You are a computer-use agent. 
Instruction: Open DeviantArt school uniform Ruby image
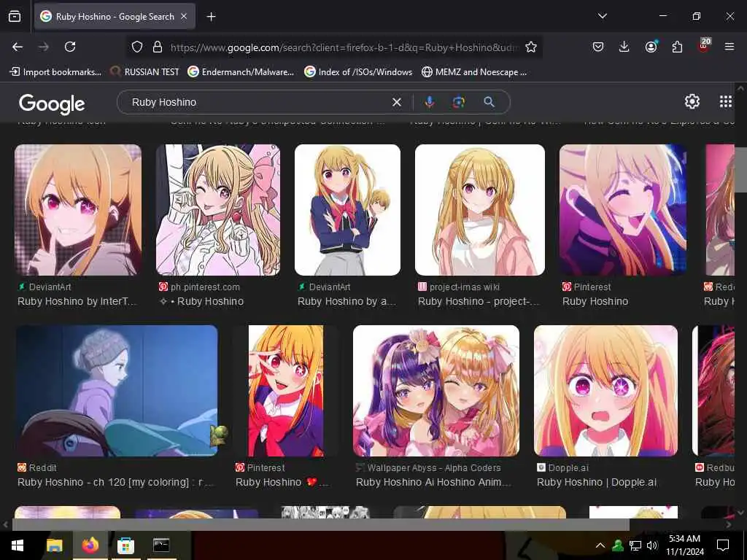[x=347, y=210]
